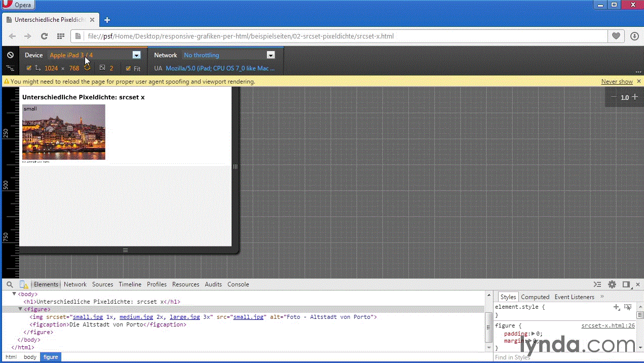The image size is (644, 363).
Task: Toggle device mode phone icon
Action: pyautogui.click(x=23, y=284)
